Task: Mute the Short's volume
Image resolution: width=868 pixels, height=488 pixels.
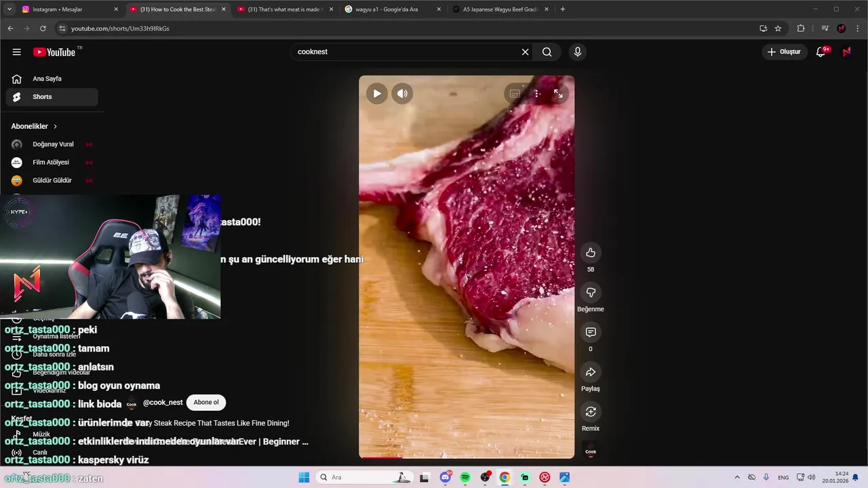Action: point(402,94)
